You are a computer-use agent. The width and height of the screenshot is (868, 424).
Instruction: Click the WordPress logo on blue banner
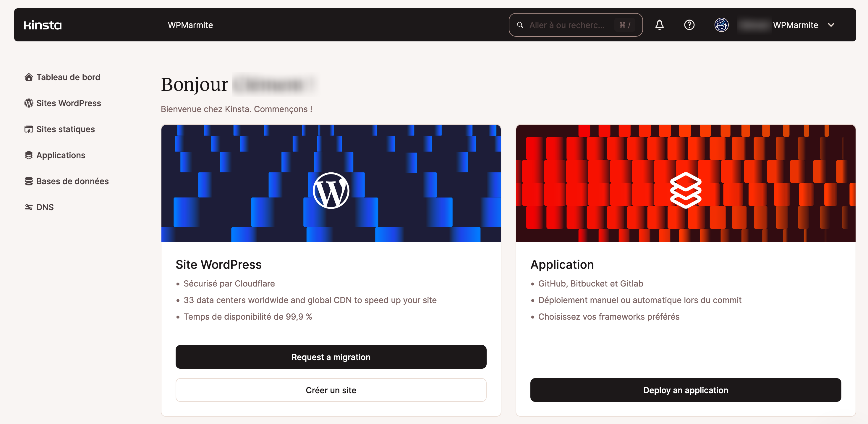(331, 190)
